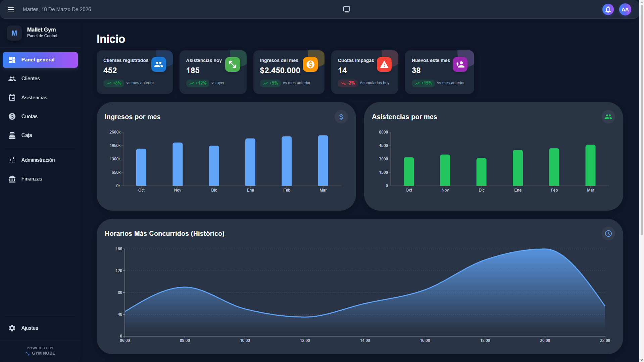Viewport: 644px width, 362px height.
Task: Click the red Cuotas Impagas warning icon
Action: pyautogui.click(x=384, y=64)
